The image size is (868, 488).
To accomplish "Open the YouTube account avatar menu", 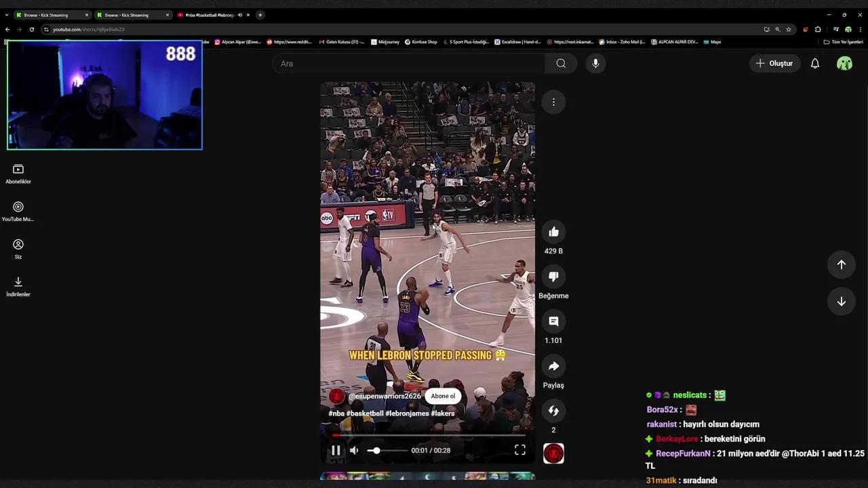I will tap(844, 64).
